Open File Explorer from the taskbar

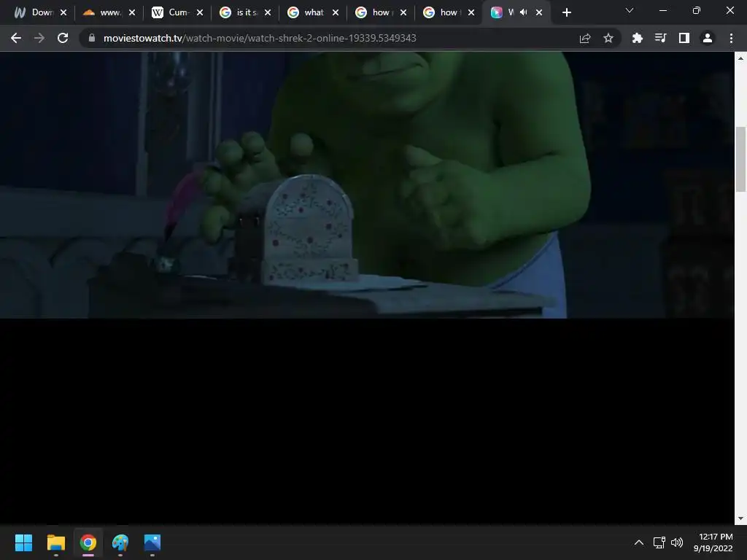click(55, 542)
